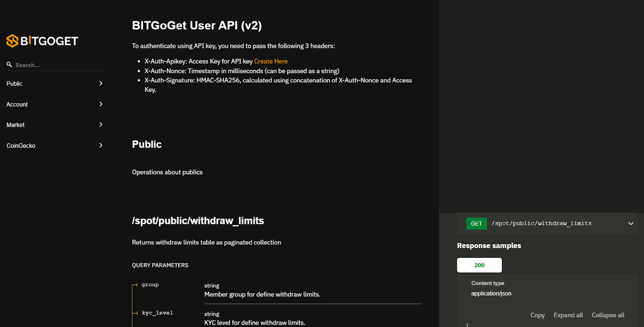The width and height of the screenshot is (644, 327).
Task: Click the BITGoGet logo icon
Action: click(12, 41)
